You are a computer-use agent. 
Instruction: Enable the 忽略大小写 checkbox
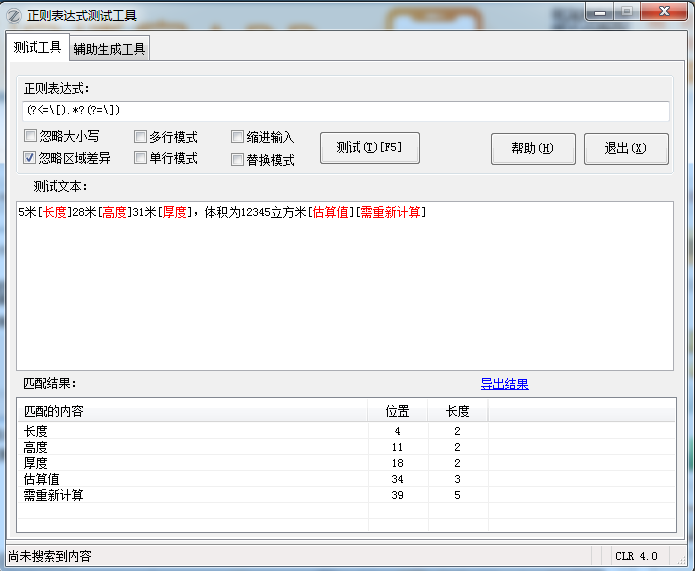(30, 137)
